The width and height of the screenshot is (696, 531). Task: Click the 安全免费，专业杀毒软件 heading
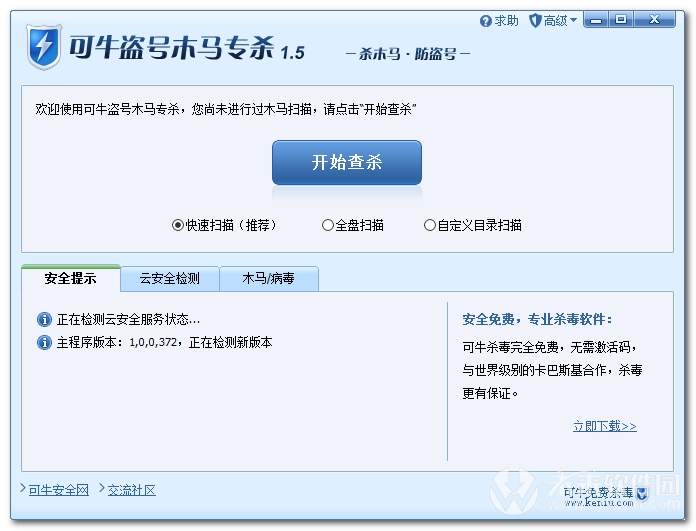click(x=538, y=319)
